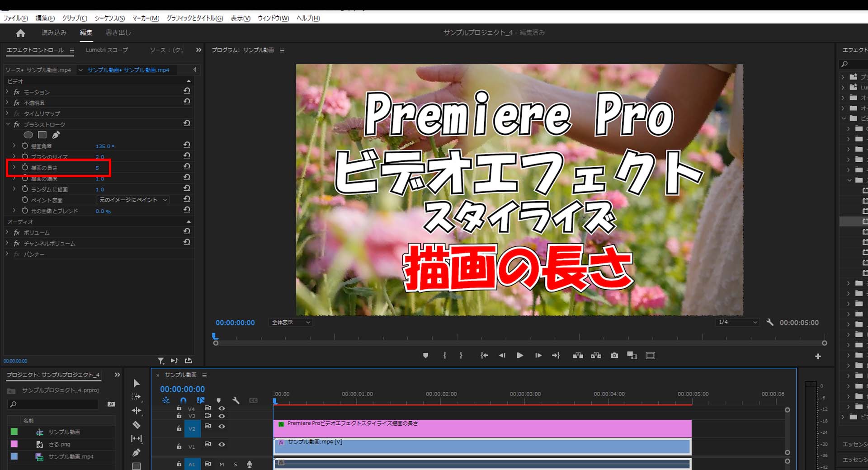The image size is (868, 470).
Task: Open Button Editor plus icon
Action: click(818, 357)
